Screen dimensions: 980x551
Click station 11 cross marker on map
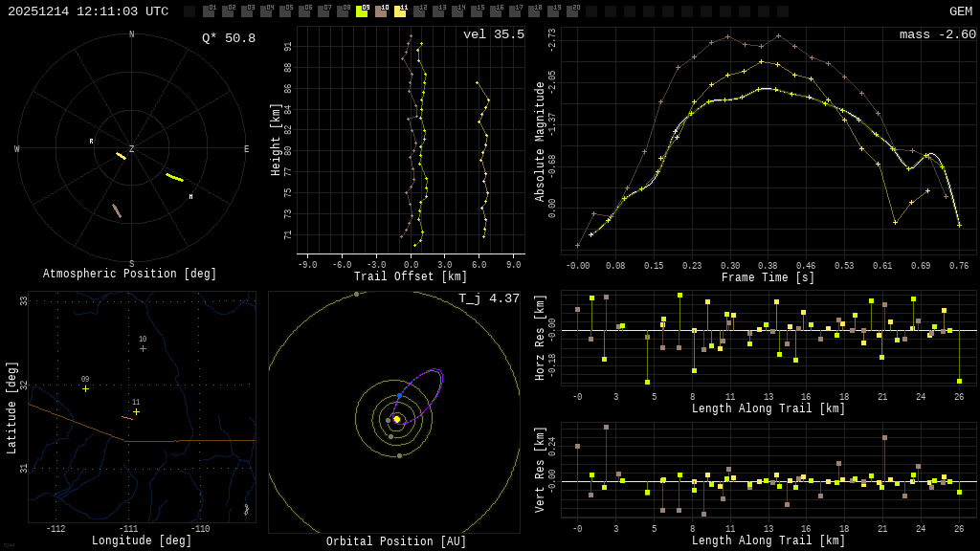point(136,411)
